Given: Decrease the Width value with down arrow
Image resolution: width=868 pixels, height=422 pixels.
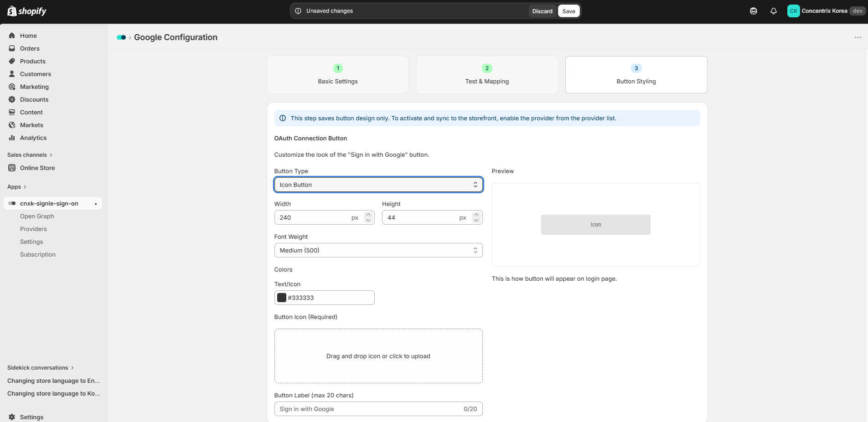Looking at the screenshot, I should click(x=368, y=221).
